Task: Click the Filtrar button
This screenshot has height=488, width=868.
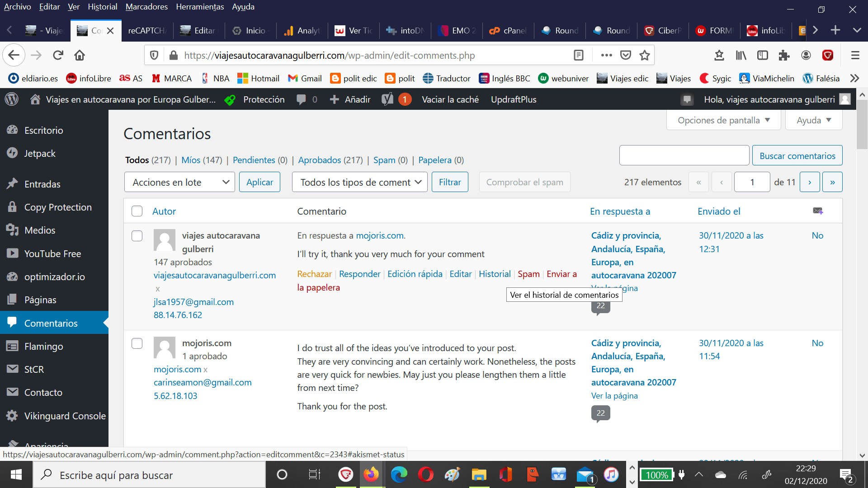Action: (x=450, y=182)
